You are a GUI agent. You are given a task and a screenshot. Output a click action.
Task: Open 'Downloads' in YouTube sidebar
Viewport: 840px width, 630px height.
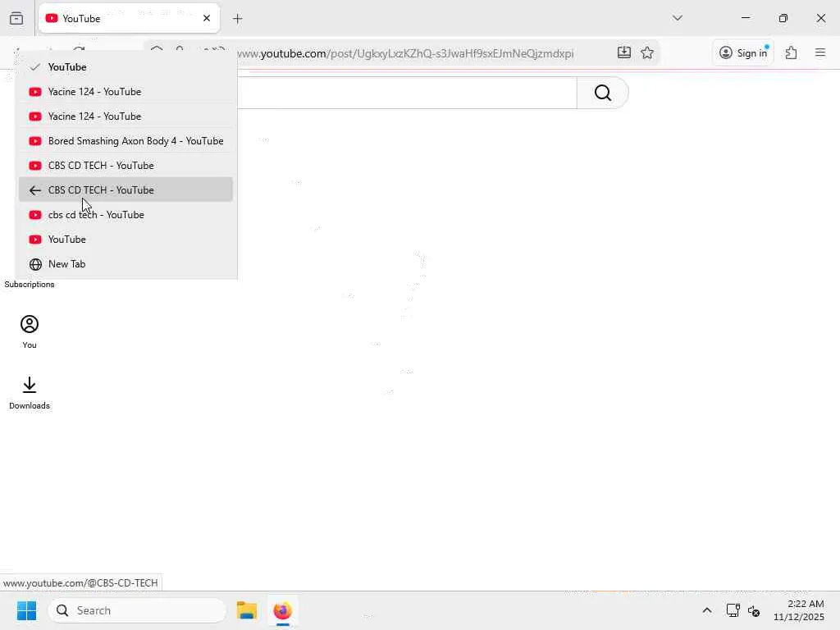[30, 393]
